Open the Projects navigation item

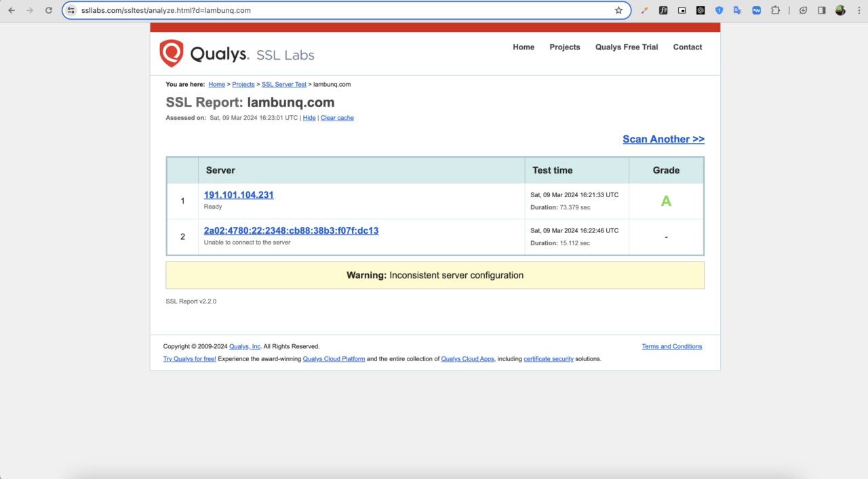tap(564, 47)
